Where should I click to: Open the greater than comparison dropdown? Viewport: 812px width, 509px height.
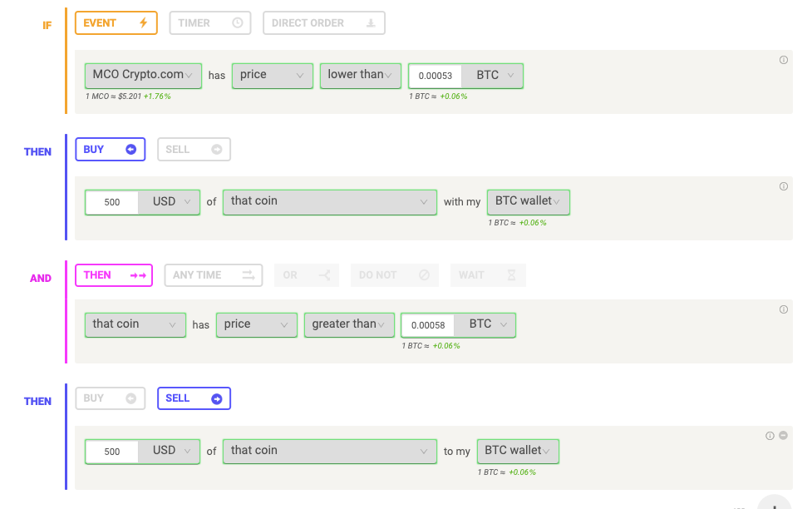(x=350, y=325)
